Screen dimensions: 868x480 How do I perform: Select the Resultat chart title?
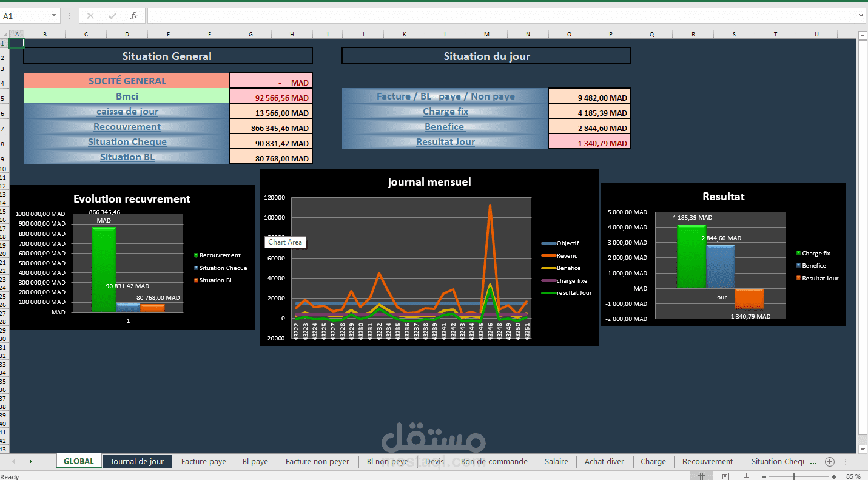[723, 197]
